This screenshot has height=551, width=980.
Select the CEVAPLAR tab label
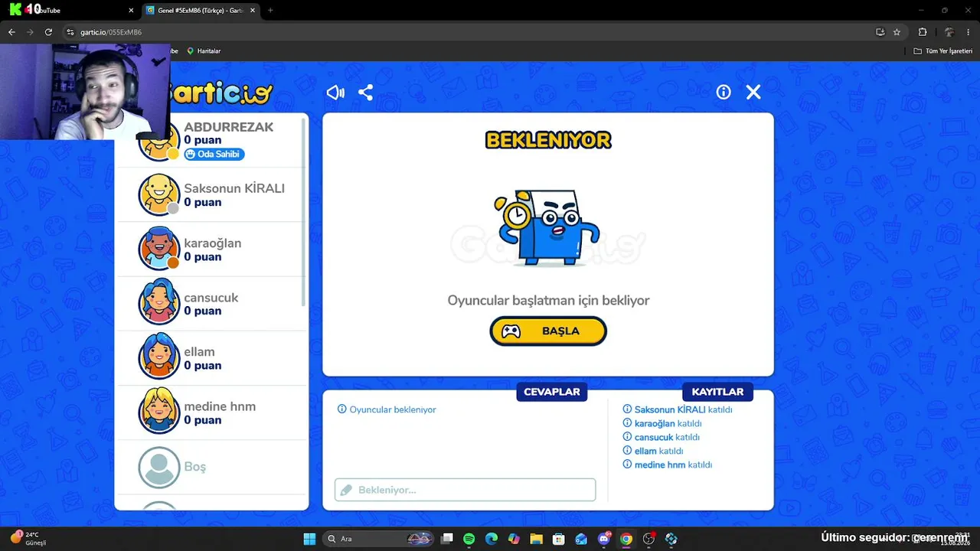(x=551, y=392)
